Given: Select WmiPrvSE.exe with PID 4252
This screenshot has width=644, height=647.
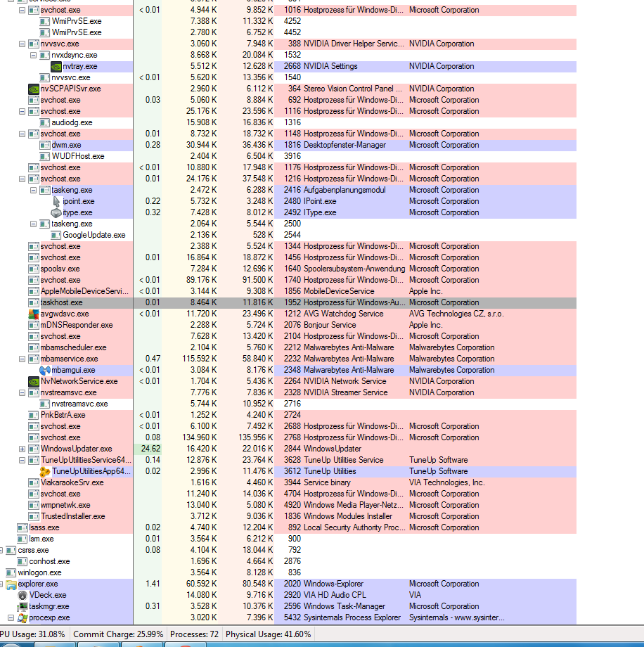Looking at the screenshot, I should click(x=77, y=21).
